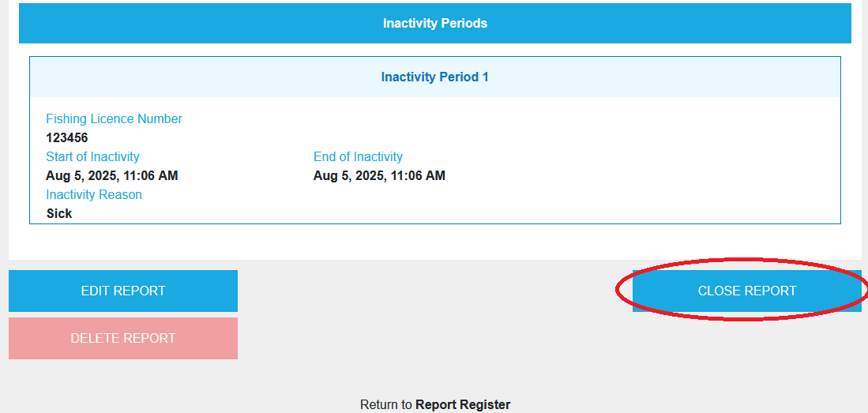Click blank space right of End of Inactivity date
Viewport: 868px width, 413px height.
(632, 175)
